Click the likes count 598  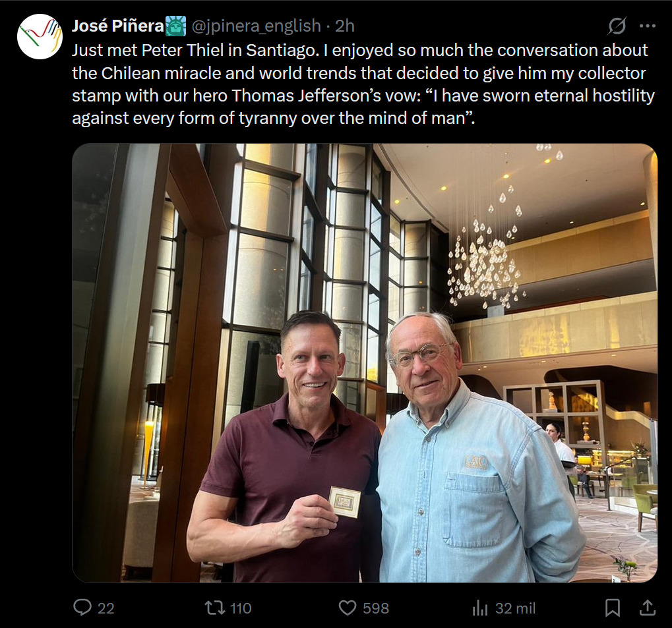point(375,608)
